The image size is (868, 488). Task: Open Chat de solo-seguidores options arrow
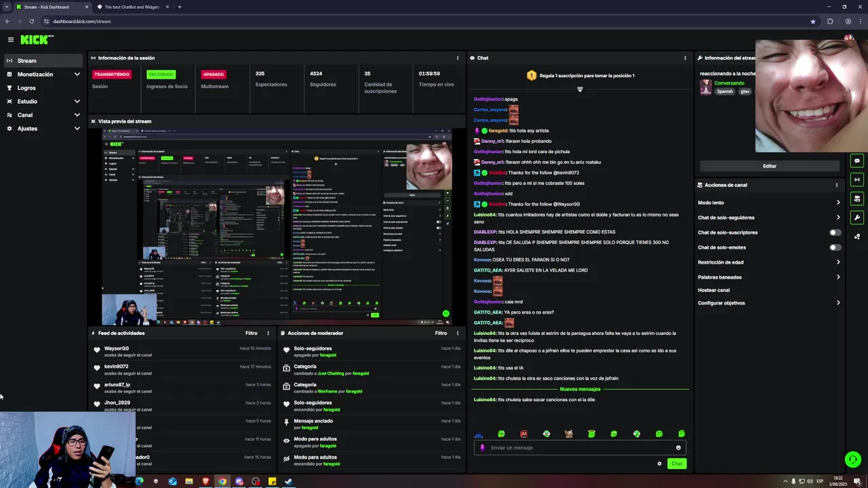click(838, 218)
